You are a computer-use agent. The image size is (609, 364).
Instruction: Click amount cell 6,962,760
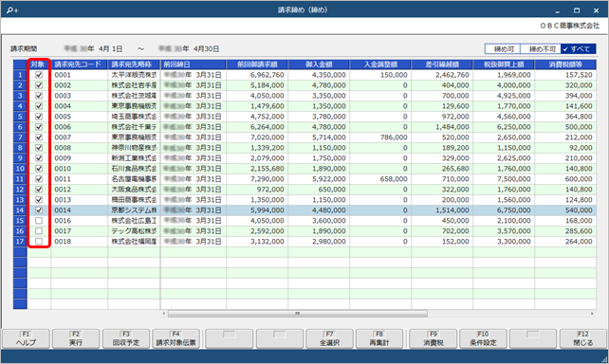(x=257, y=75)
